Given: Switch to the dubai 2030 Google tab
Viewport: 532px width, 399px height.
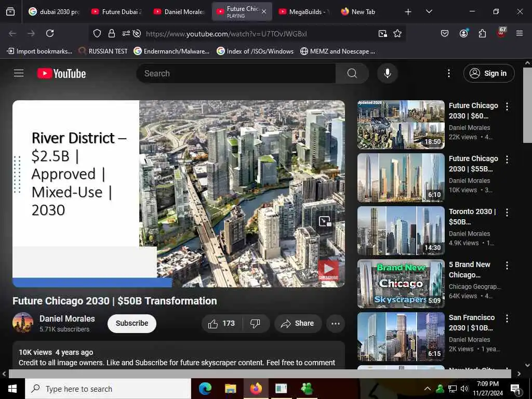Looking at the screenshot, I should click(x=54, y=12).
